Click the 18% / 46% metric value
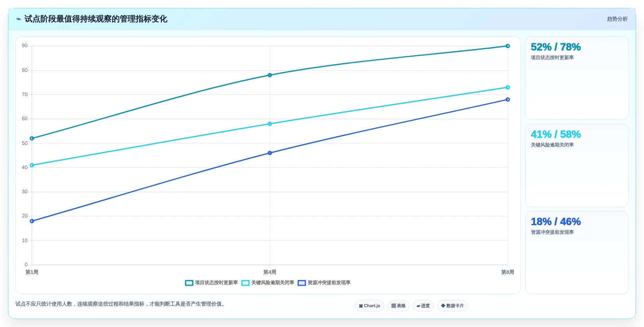 (x=556, y=222)
